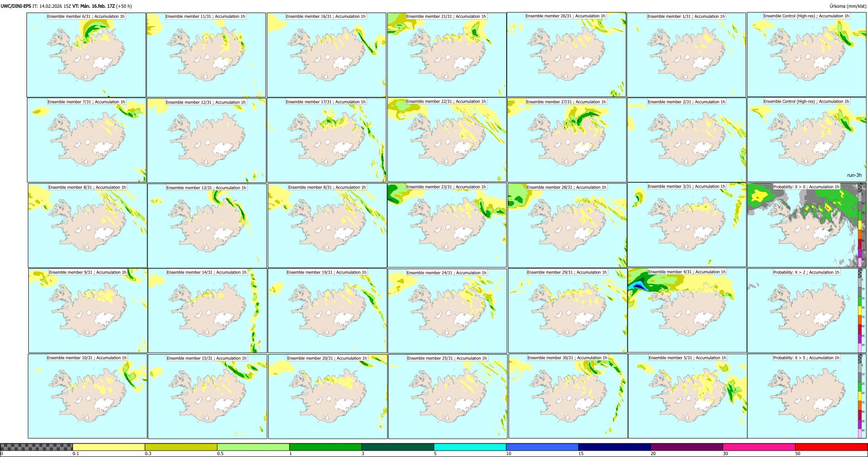The image size is (868, 457).
Task: Select Ensemble member 9/31 map panel
Action: (88, 310)
